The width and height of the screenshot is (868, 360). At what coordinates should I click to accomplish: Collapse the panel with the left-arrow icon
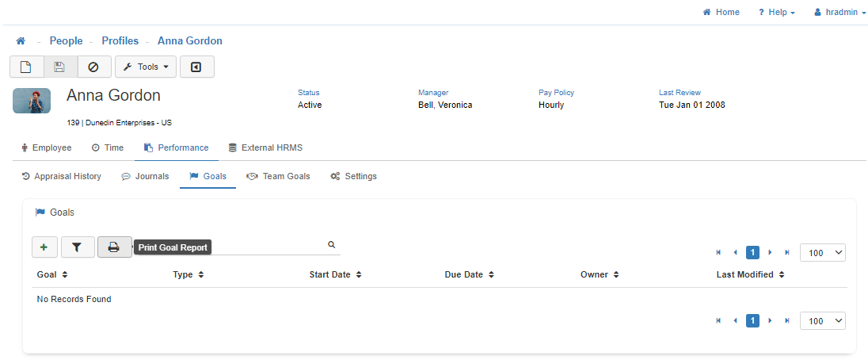pos(196,67)
